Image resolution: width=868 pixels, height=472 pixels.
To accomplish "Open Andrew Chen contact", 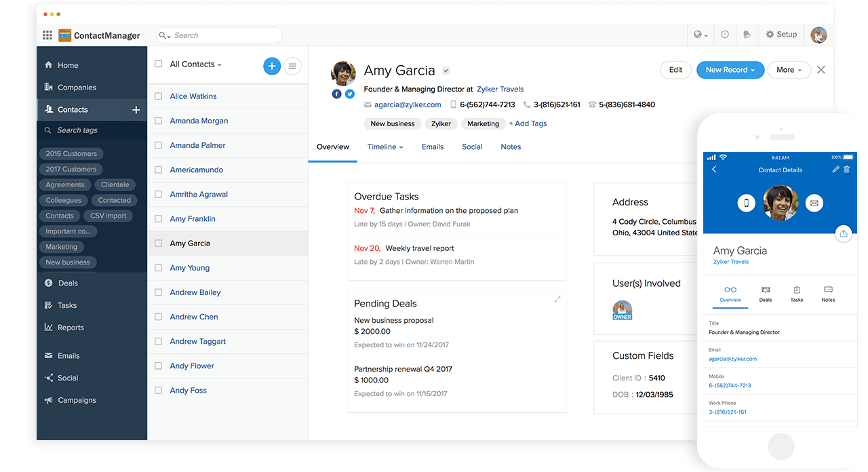I will click(x=194, y=317).
